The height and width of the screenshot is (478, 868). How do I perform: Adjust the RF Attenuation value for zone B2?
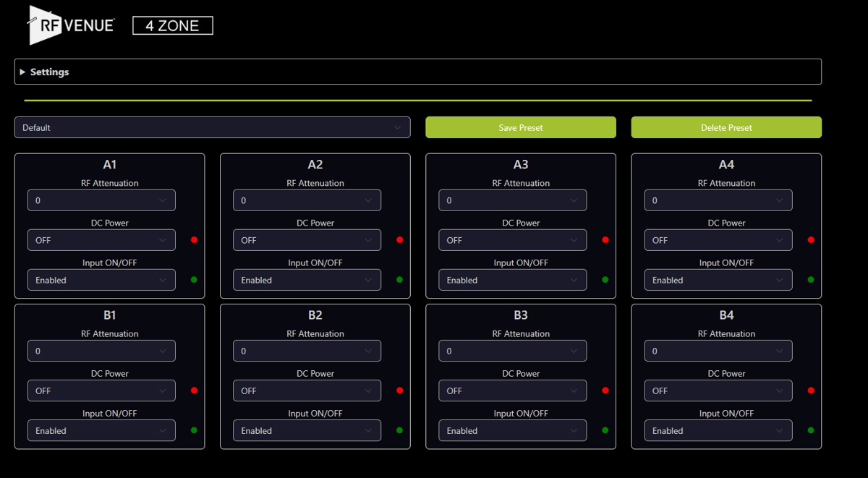[x=307, y=351]
